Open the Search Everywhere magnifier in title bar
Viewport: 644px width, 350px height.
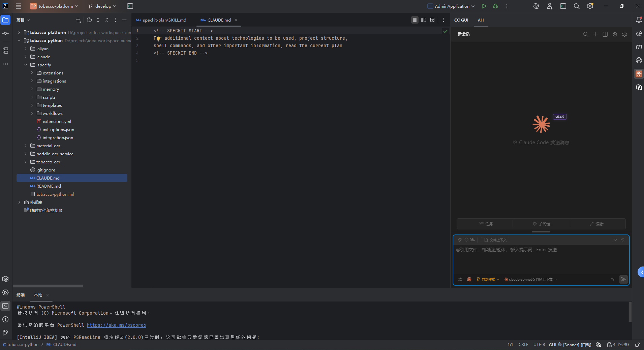577,6
